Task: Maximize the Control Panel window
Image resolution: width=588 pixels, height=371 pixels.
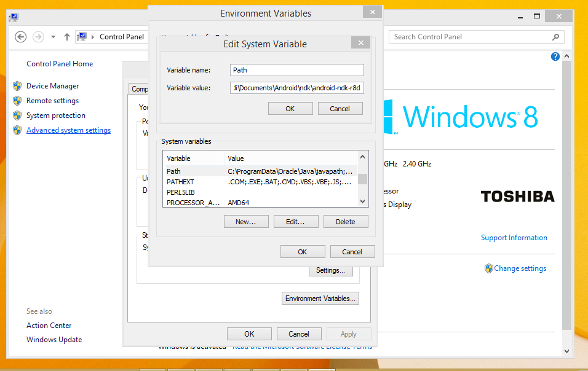Action: [x=537, y=16]
